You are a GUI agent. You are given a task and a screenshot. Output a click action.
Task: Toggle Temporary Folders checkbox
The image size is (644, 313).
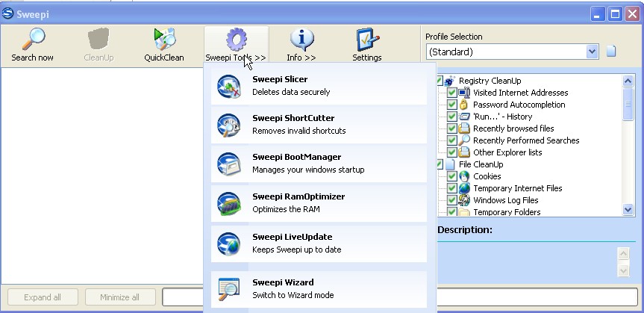451,212
